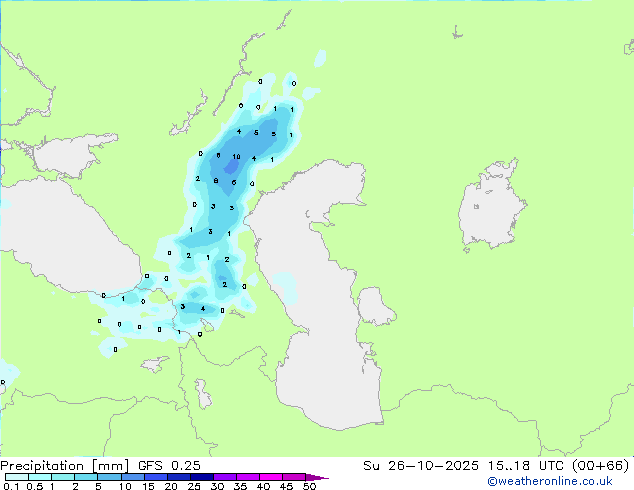The height and width of the screenshot is (490, 634).
Task: Click the 'Precipitation [mm]' title text
Action: point(65,466)
